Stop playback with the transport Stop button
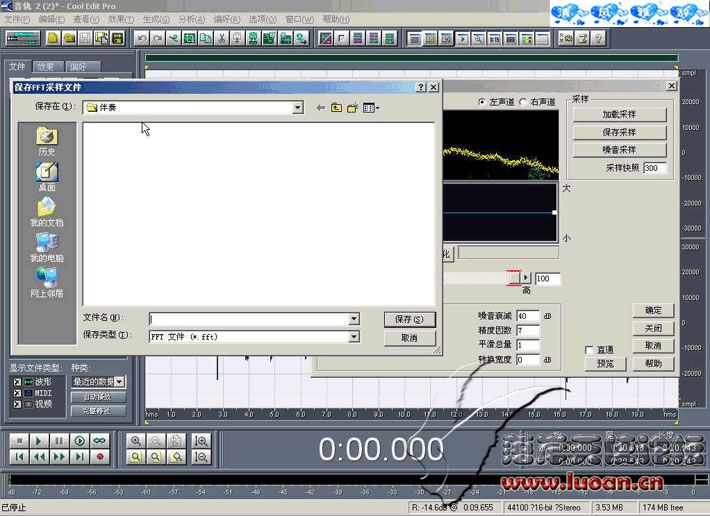 tap(19, 440)
